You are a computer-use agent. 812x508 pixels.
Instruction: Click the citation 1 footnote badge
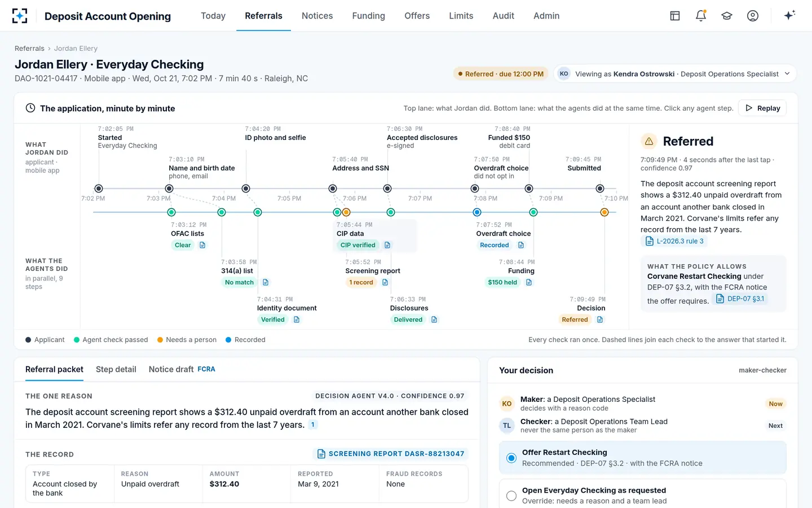[313, 424]
